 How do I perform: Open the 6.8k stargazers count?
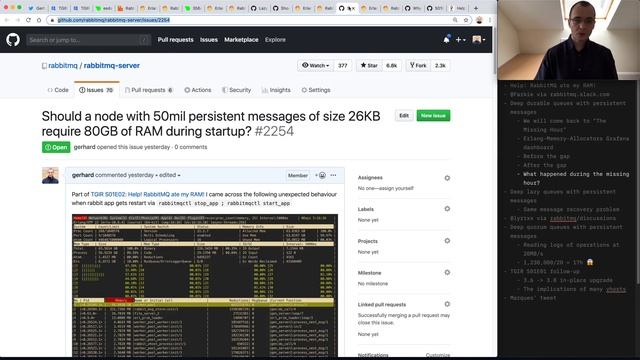391,65
